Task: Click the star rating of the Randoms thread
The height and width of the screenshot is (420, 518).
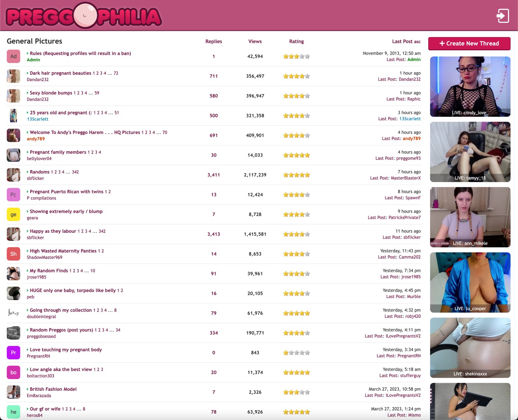Action: tap(296, 175)
